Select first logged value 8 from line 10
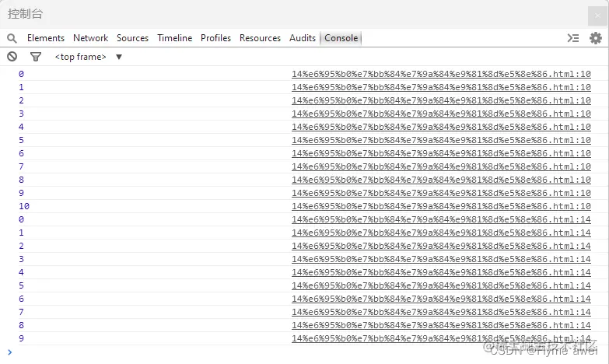Viewport: 609px width, 364px height. (x=21, y=180)
